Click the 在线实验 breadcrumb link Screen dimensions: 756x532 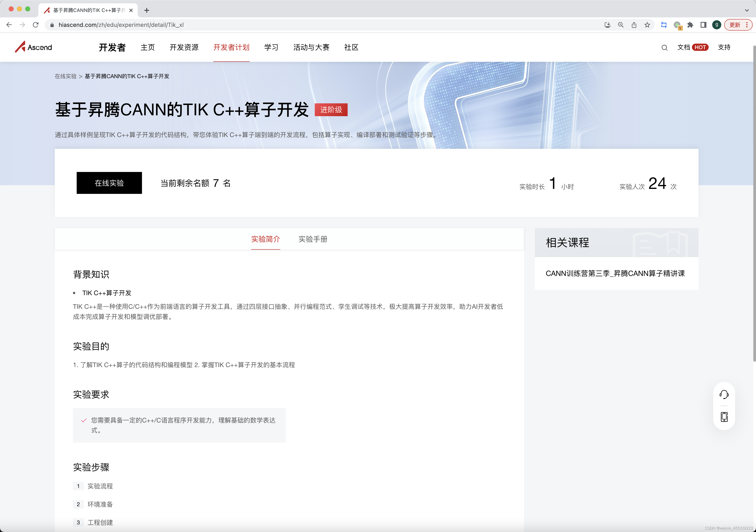tap(66, 76)
